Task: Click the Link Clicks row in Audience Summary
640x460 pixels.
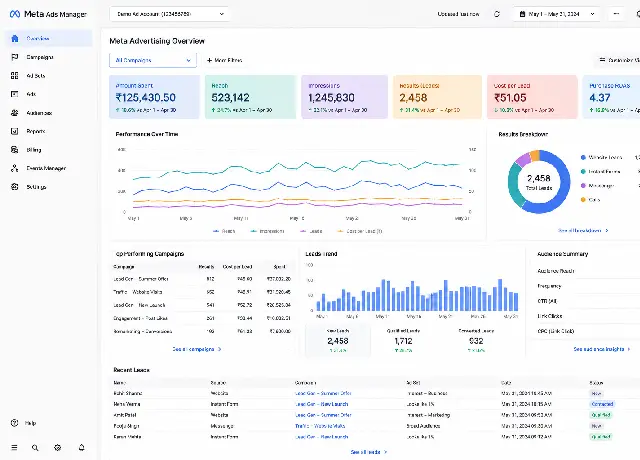Action: coord(588,316)
